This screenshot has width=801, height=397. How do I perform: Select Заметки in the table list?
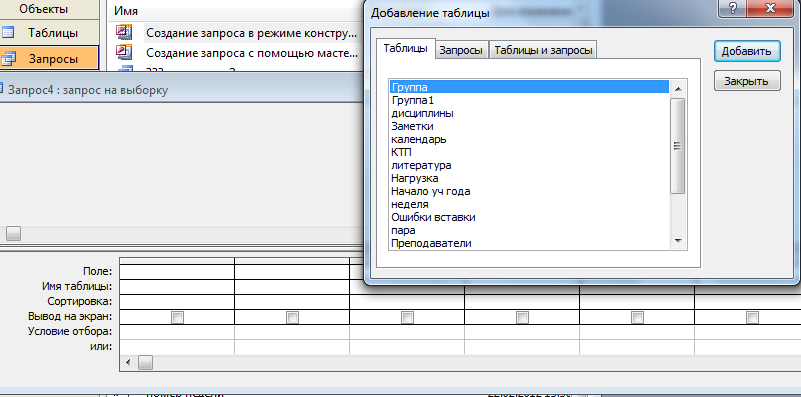click(x=529, y=126)
